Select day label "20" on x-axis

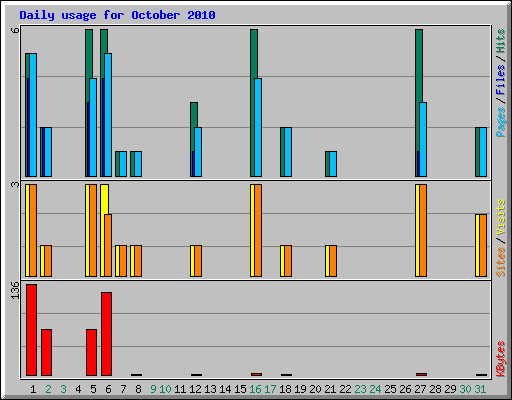coord(315,389)
